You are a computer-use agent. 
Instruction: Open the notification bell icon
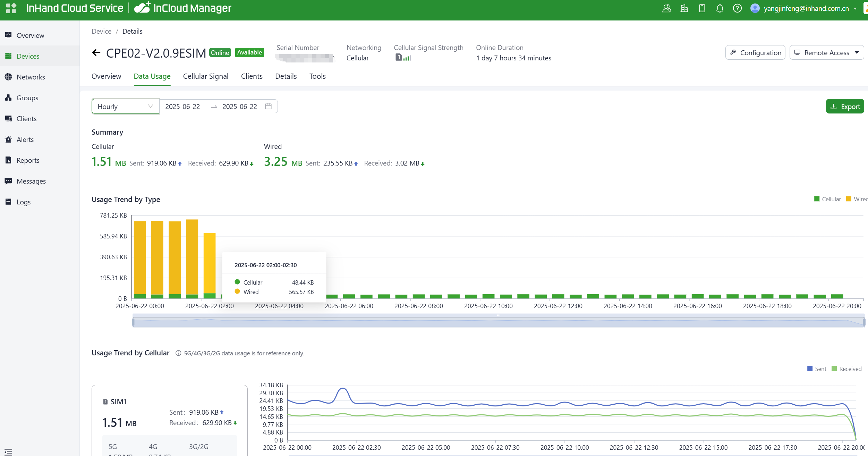pyautogui.click(x=720, y=8)
